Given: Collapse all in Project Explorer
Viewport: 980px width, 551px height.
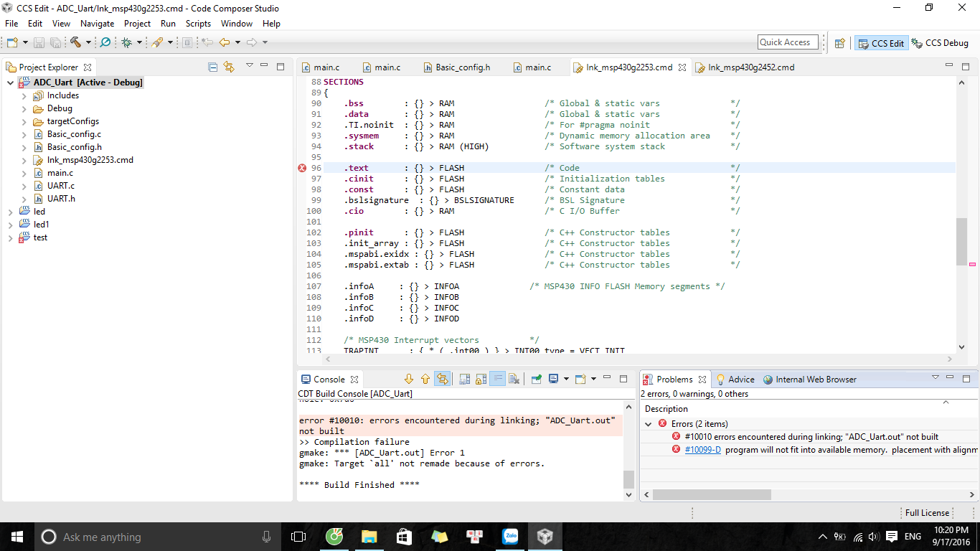Looking at the screenshot, I should 212,67.
